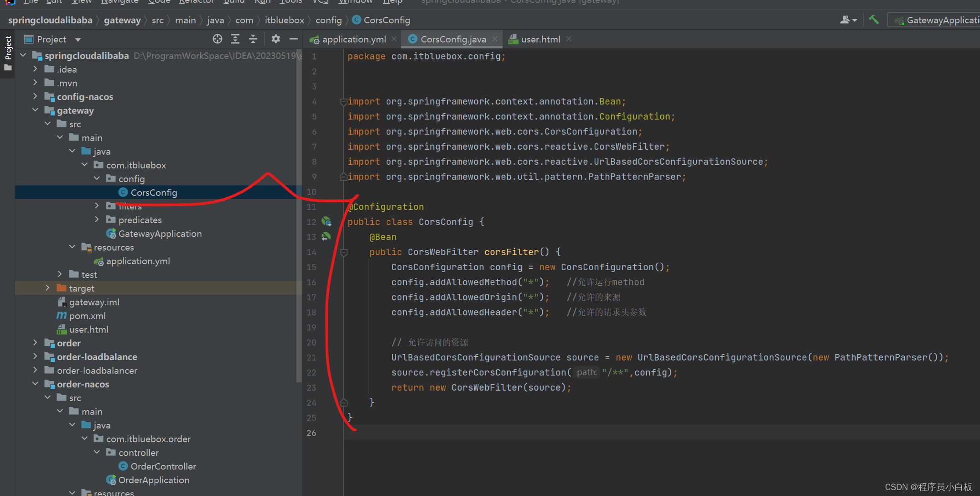Switch to user.html tab
The width and height of the screenshot is (980, 496).
(540, 40)
